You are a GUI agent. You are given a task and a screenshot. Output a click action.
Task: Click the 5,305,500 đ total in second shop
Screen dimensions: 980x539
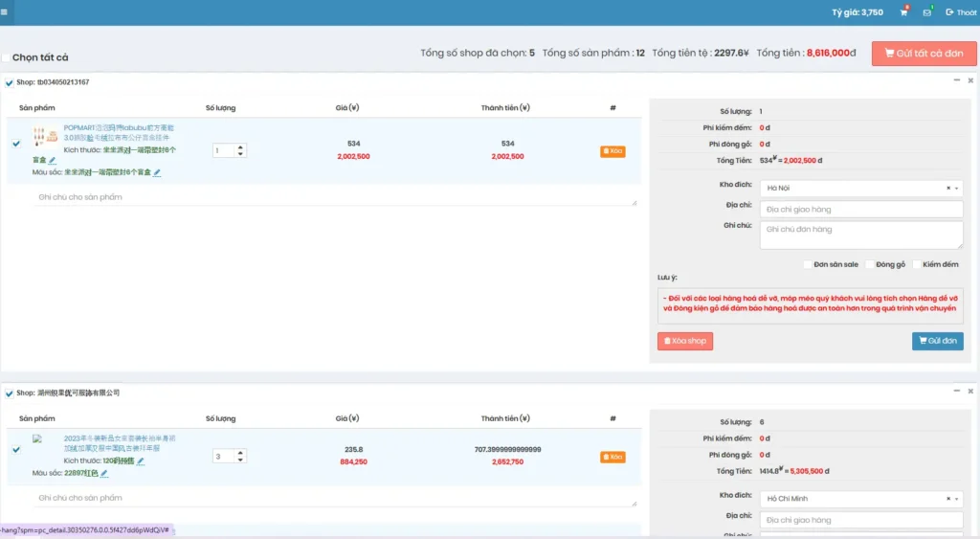coord(810,471)
